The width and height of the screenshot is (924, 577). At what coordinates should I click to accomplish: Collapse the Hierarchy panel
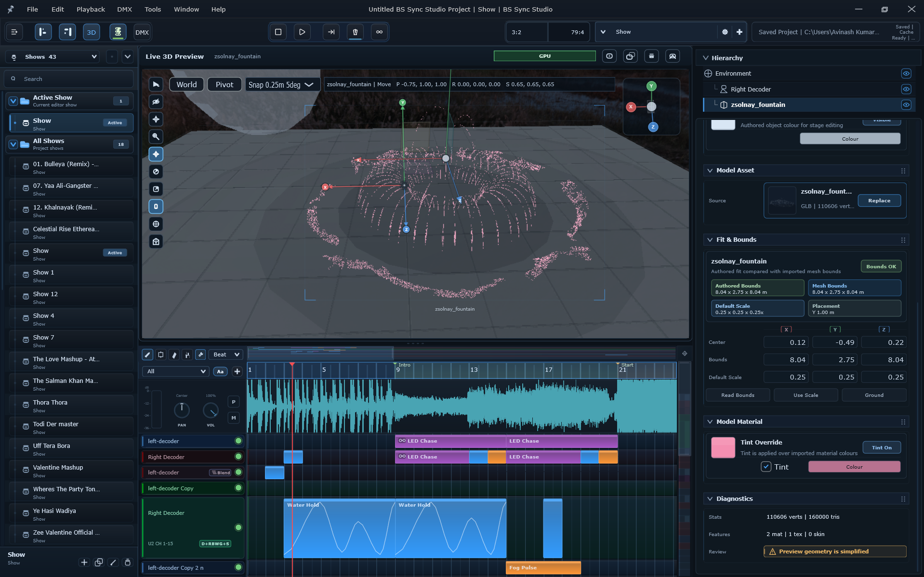tap(706, 58)
